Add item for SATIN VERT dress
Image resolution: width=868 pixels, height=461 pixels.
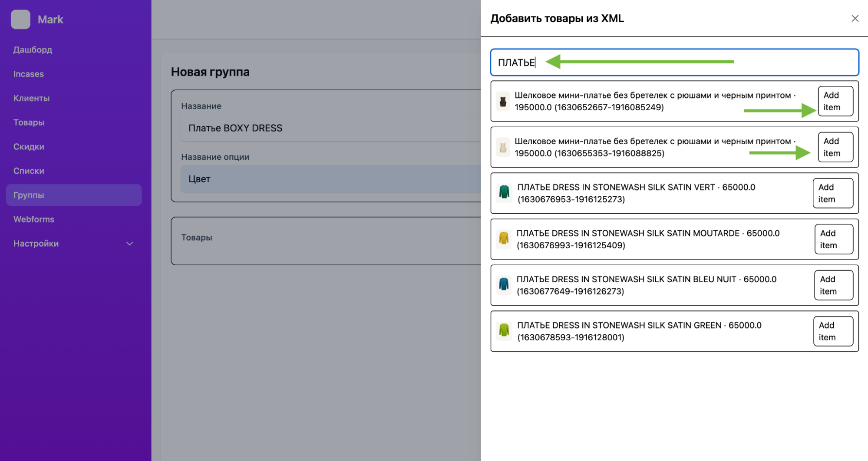tap(832, 193)
